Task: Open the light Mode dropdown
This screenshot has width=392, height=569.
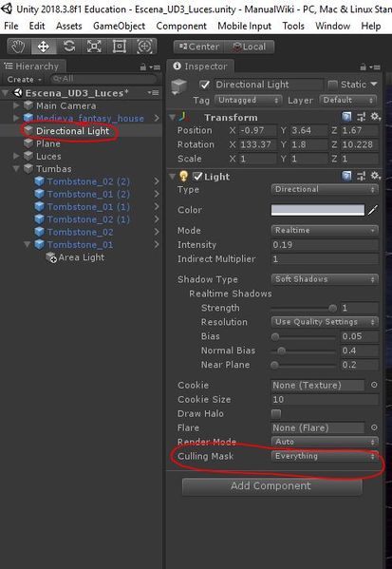Action: pos(325,230)
